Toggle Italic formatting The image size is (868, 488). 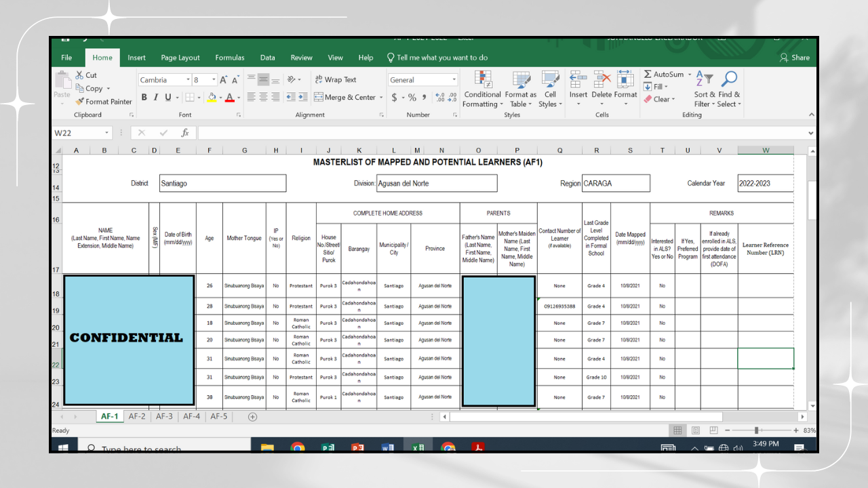155,98
